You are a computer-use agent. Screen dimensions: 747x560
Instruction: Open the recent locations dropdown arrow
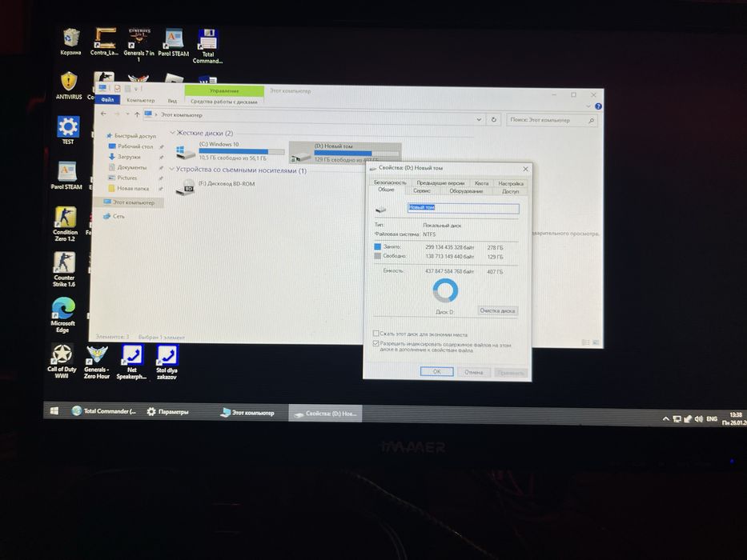coord(127,114)
